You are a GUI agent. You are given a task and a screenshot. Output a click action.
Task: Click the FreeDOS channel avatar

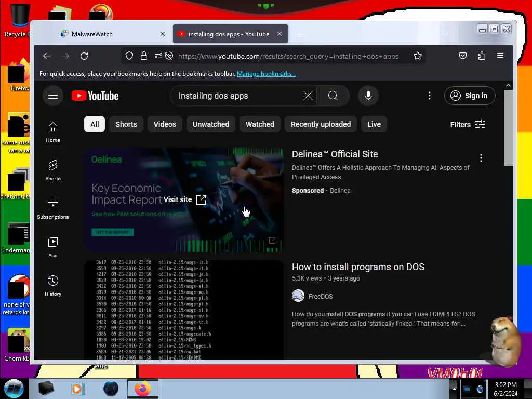click(x=298, y=296)
